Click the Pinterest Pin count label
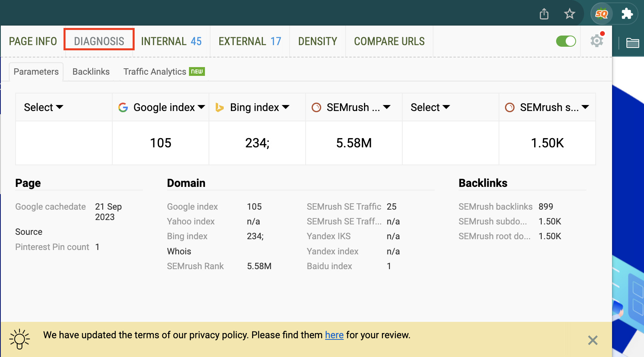 [x=52, y=247]
